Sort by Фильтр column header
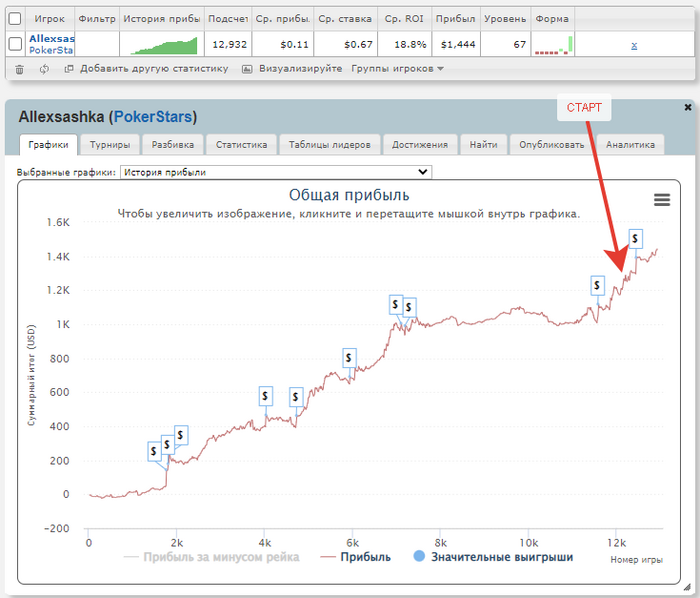Image resolution: width=700 pixels, height=598 pixels. click(x=97, y=19)
